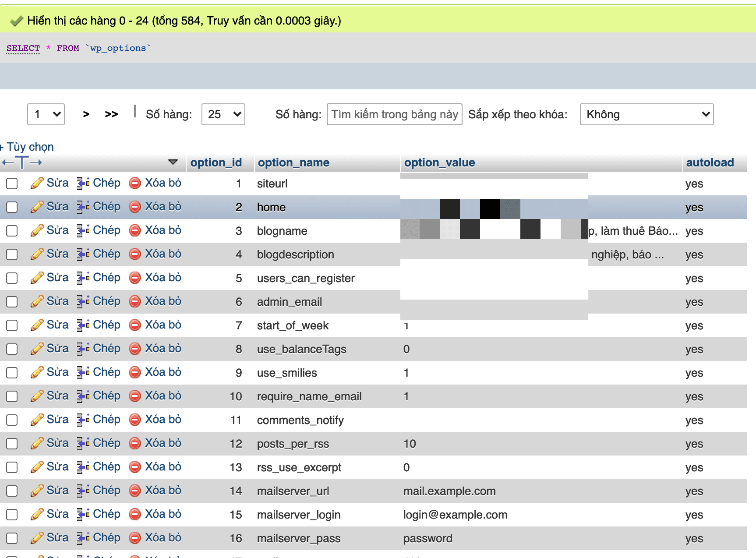Sort by option_name column header

point(293,162)
